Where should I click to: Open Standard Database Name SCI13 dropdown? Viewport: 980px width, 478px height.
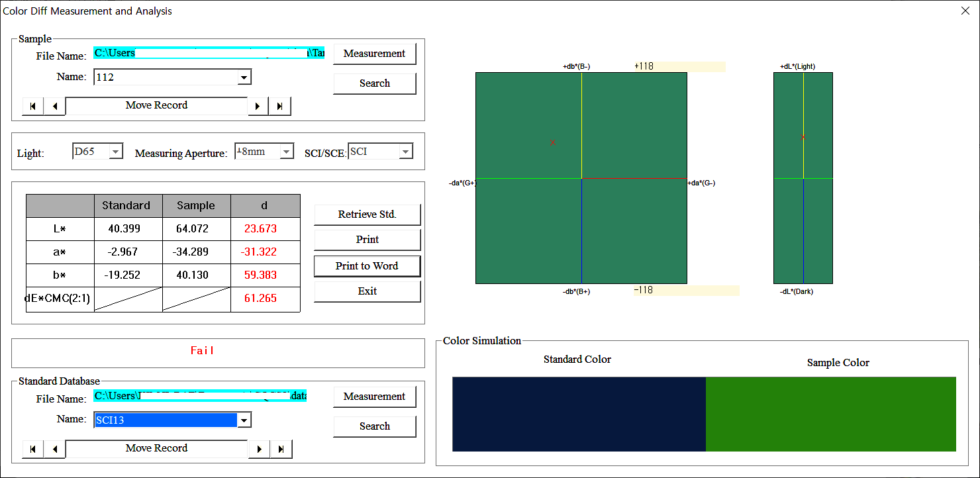click(x=244, y=420)
